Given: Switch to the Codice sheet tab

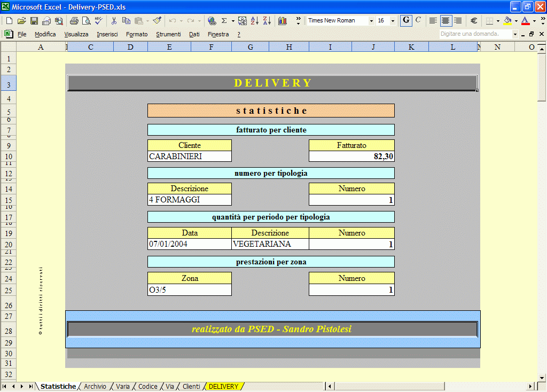Looking at the screenshot, I should [148, 387].
